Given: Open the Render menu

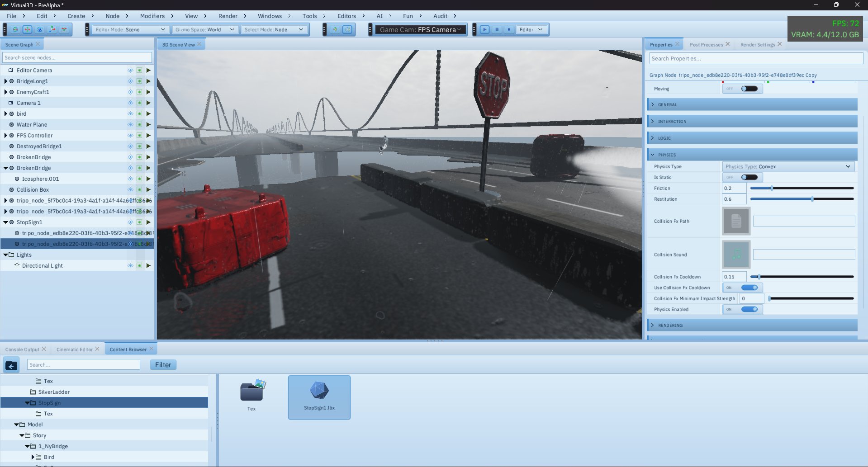Looking at the screenshot, I should pos(228,16).
